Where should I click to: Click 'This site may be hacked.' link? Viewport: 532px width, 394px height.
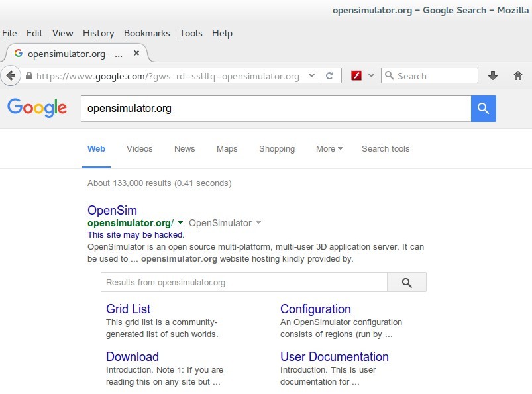pos(136,234)
